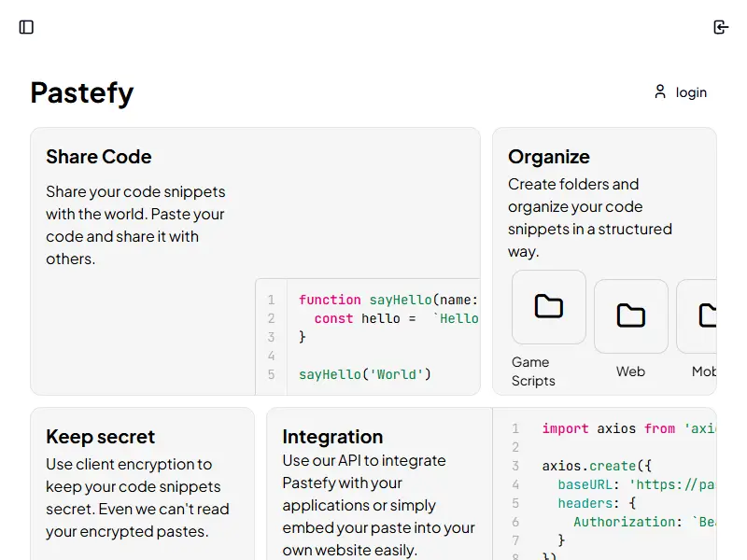Viewport: 747px width, 560px height.
Task: Click code line "axios.create({"
Action: click(x=597, y=466)
